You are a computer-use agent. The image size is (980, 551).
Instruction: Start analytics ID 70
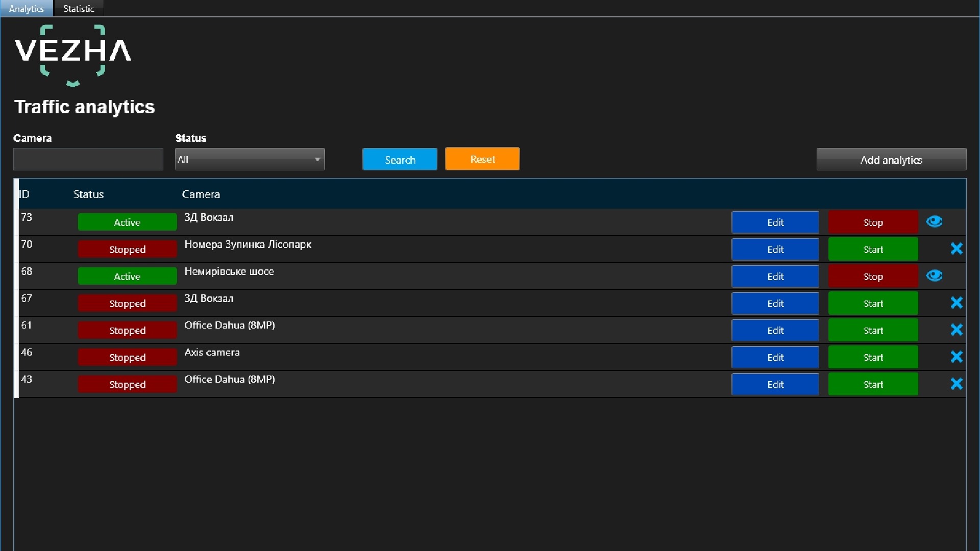tap(873, 249)
